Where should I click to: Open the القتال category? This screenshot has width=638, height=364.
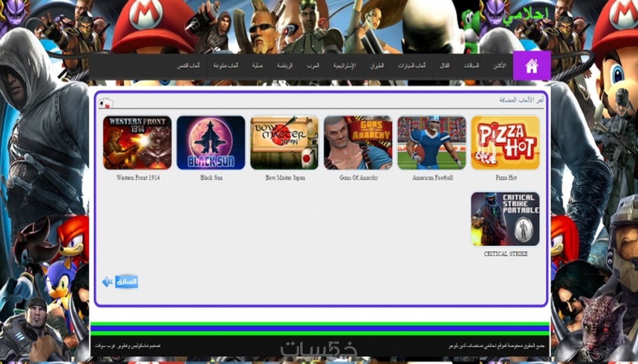(x=444, y=66)
